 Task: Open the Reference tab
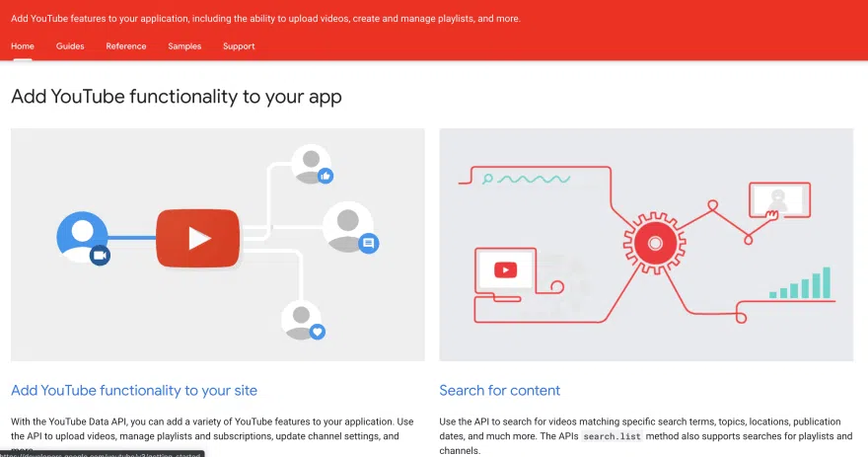tap(125, 46)
